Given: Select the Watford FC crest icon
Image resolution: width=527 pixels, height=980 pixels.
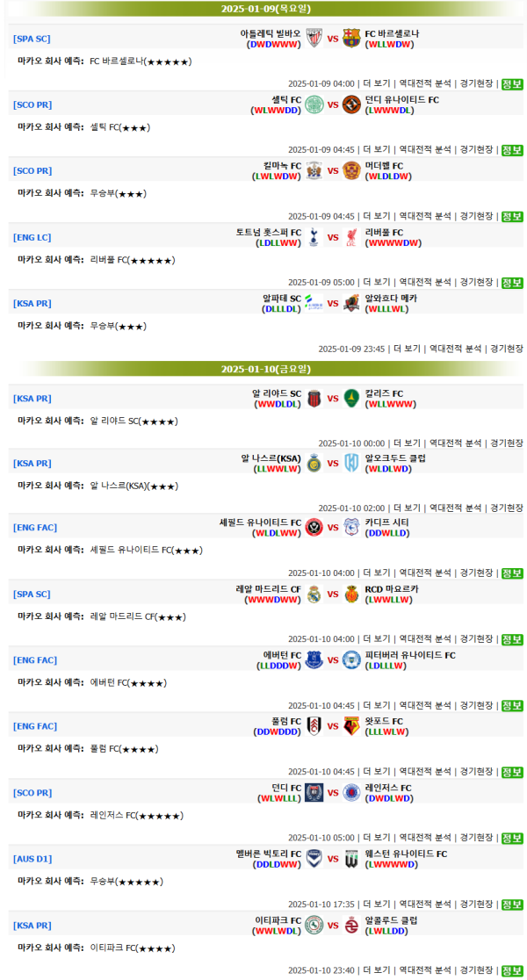Looking at the screenshot, I should [351, 726].
